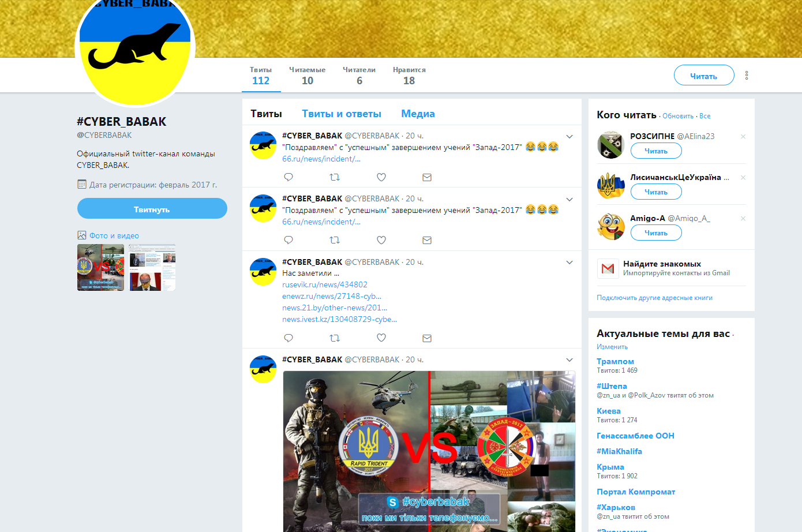The height and width of the screenshot is (532, 802).
Task: Dismiss the РОЗСИПНЕ follow suggestion
Action: coord(743,137)
